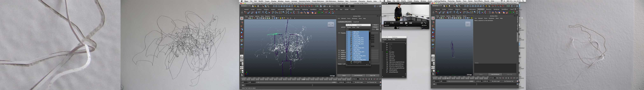Click Fast Forward in the QuickTime player

click(x=411, y=23)
